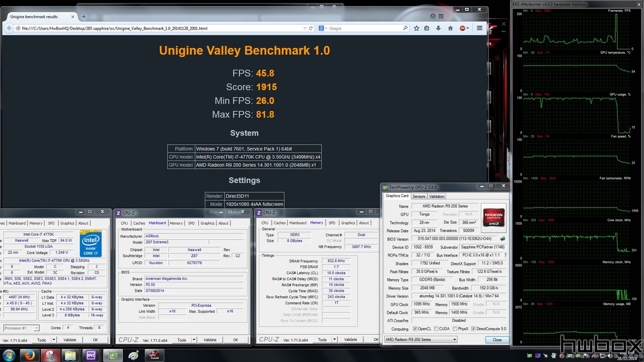The height and width of the screenshot is (362, 644).
Task: Expand Tools arrow in Memory CPU-Z window
Action: click(x=334, y=340)
